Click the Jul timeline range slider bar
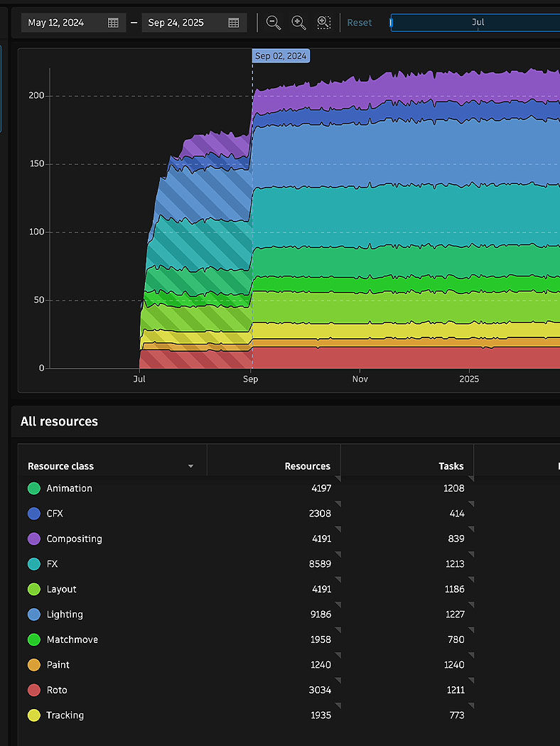Image resolution: width=560 pixels, height=746 pixels. [x=475, y=22]
